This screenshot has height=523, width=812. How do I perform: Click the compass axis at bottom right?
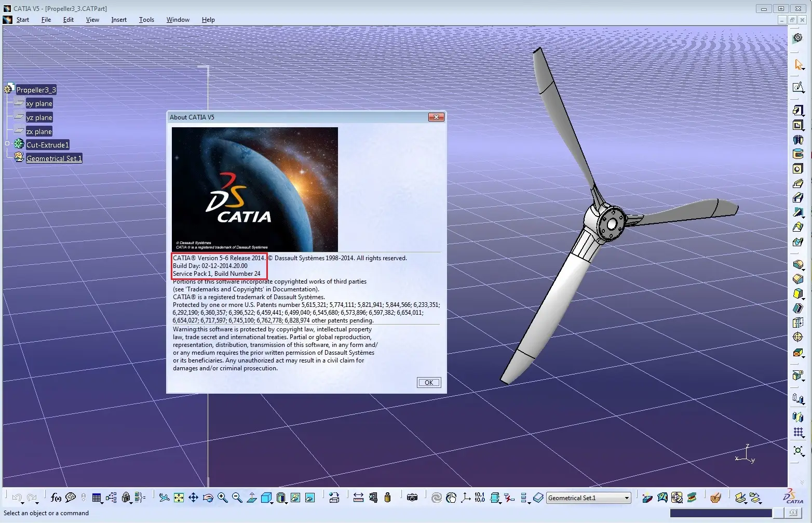tap(746, 454)
